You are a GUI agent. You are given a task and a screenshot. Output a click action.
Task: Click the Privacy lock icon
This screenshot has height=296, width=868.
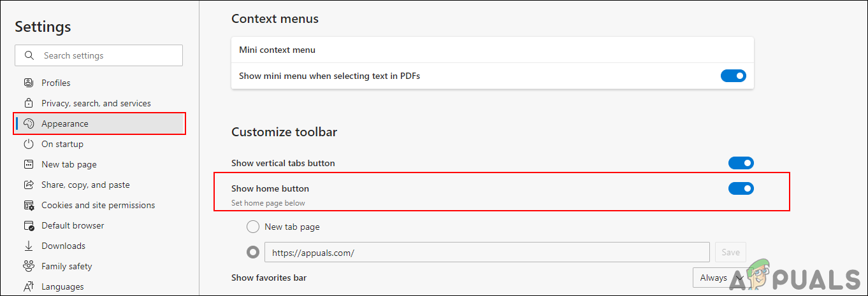click(29, 103)
